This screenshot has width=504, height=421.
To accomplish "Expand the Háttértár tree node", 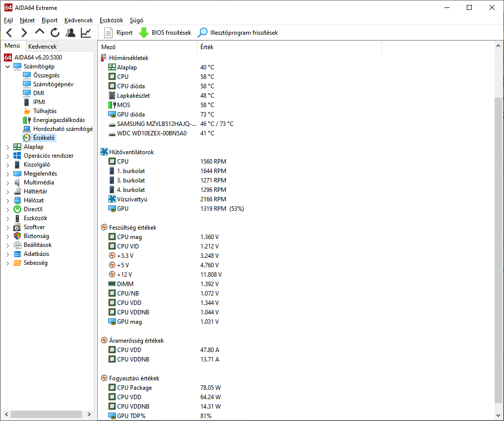I will tap(8, 191).
